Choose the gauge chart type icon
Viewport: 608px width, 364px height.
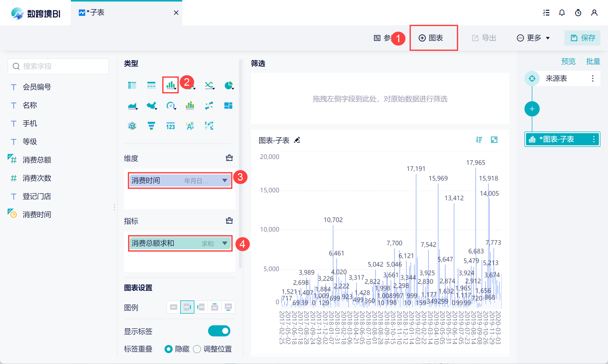171,105
